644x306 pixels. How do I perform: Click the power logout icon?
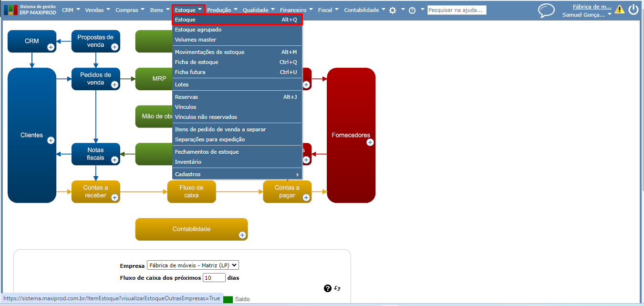[634, 10]
